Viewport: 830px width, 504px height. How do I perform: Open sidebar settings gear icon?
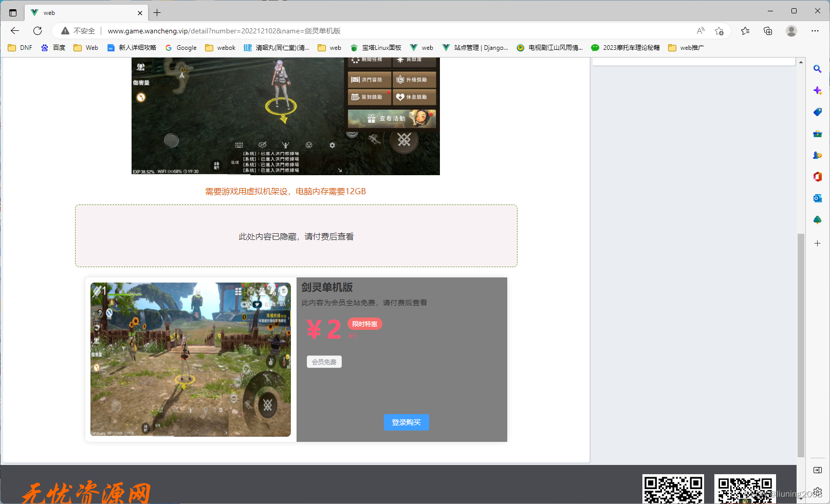pos(818,492)
